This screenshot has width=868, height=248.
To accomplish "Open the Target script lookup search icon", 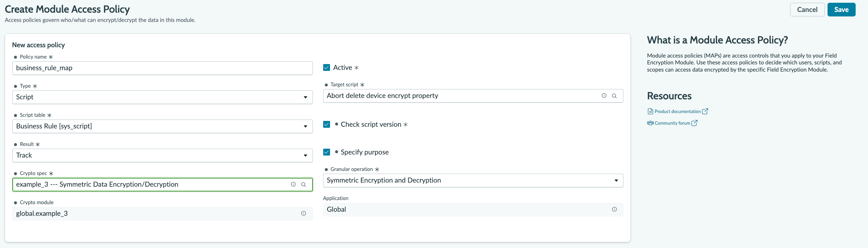I will pyautogui.click(x=614, y=96).
